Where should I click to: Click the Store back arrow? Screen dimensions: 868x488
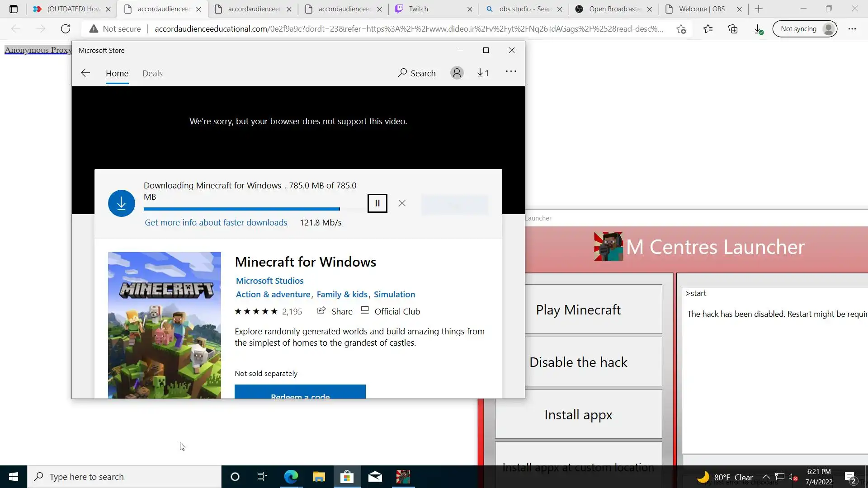pos(85,73)
